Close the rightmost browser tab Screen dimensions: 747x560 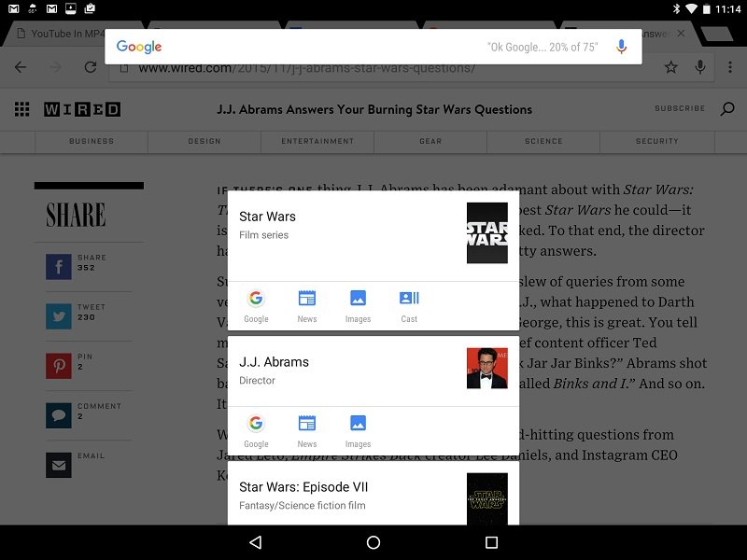click(682, 34)
